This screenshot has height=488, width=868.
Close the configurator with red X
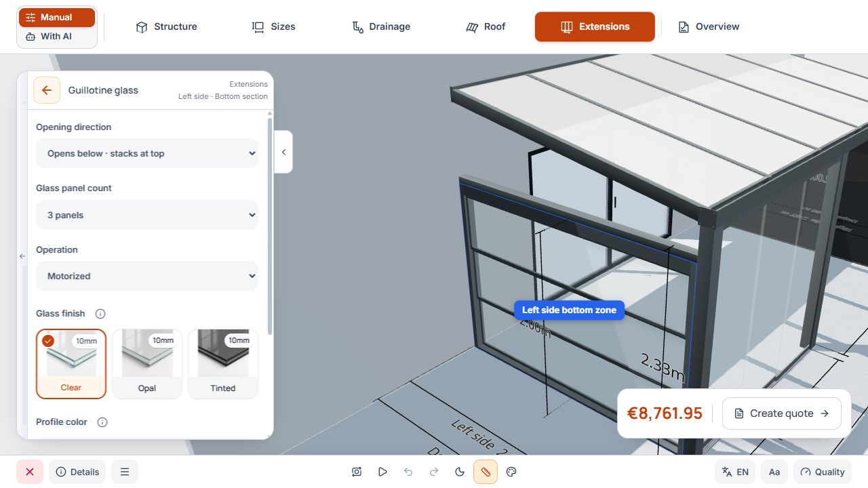(30, 472)
